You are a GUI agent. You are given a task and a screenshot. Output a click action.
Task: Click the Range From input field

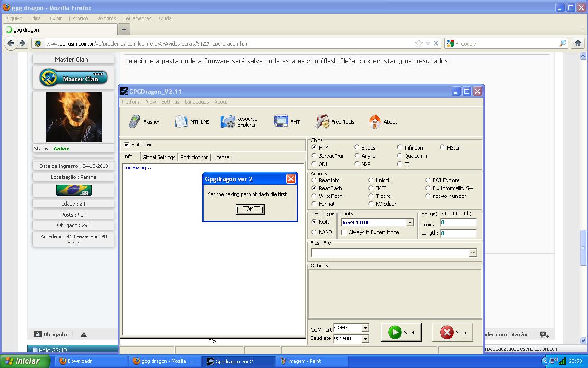pos(458,223)
